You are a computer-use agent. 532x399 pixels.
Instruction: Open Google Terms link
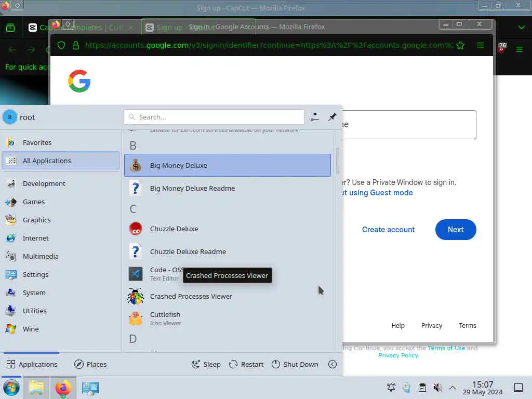click(x=468, y=325)
